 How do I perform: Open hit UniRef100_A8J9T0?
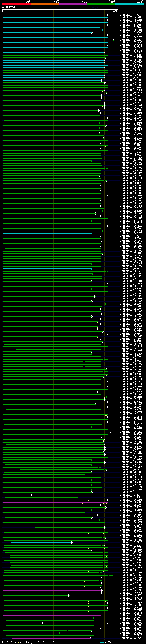tap(131, 15)
